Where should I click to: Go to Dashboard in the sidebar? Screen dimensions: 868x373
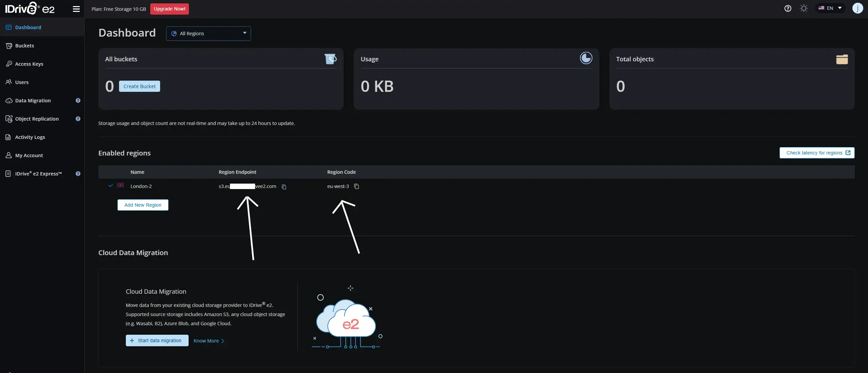click(x=42, y=27)
